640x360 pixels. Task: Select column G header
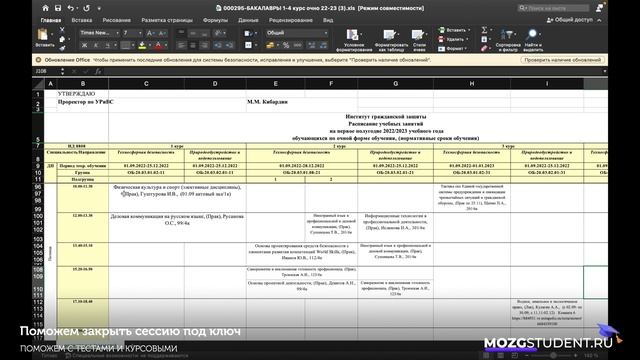395,84
